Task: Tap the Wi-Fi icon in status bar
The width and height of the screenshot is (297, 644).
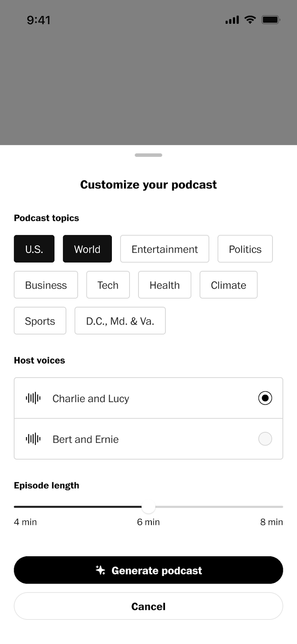Action: [x=250, y=20]
